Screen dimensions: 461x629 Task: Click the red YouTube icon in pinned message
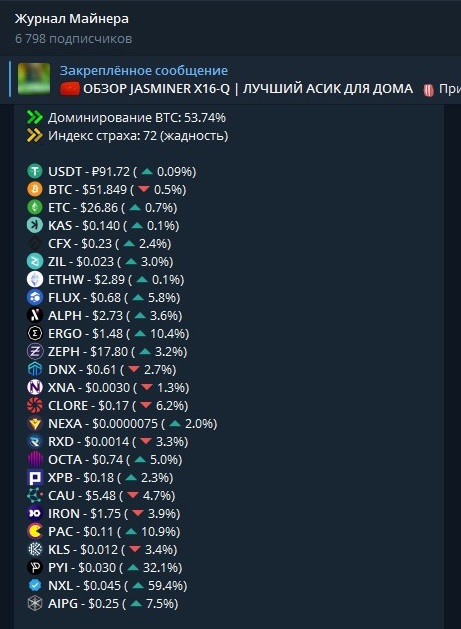click(x=69, y=89)
